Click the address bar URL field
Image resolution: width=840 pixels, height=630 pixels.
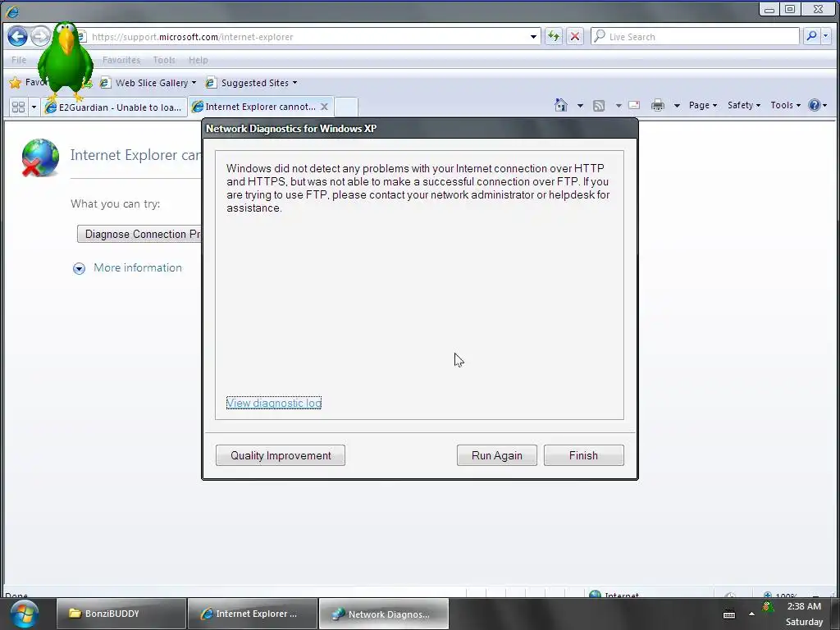tap(308, 36)
